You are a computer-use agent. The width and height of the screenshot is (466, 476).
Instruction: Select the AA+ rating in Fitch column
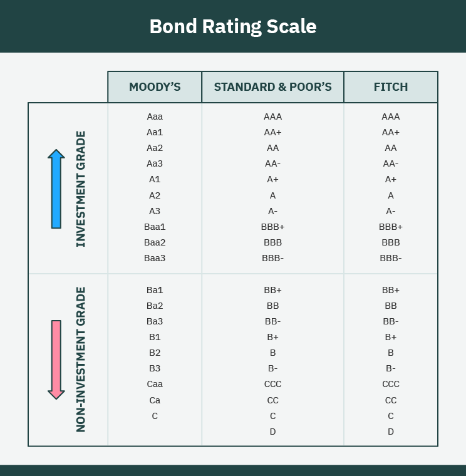[x=391, y=132]
